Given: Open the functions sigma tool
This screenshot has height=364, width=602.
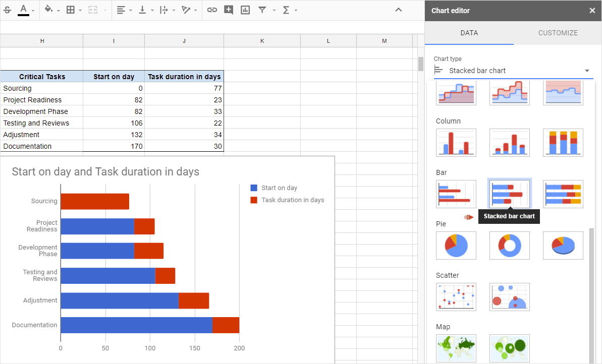Looking at the screenshot, I should [x=286, y=10].
